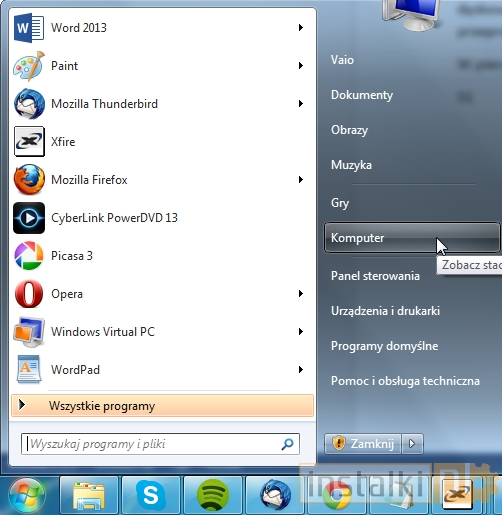Click CyberLink PowerDVD 13 text
Viewport: 502px width, 515px height.
click(114, 218)
